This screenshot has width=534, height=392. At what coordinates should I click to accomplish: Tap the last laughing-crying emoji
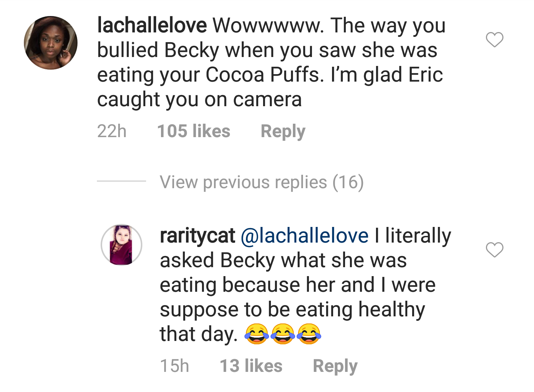[x=309, y=333]
